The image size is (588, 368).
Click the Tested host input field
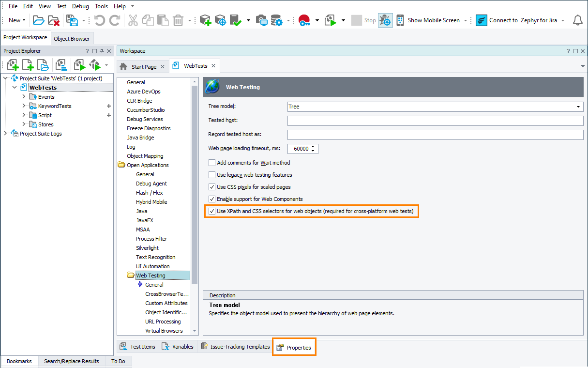(435, 121)
